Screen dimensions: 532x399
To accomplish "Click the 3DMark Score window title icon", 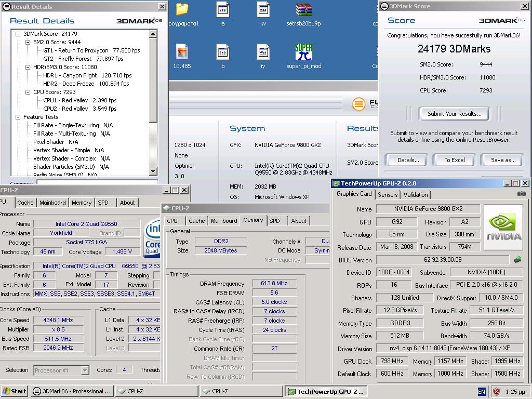I will click(384, 6).
